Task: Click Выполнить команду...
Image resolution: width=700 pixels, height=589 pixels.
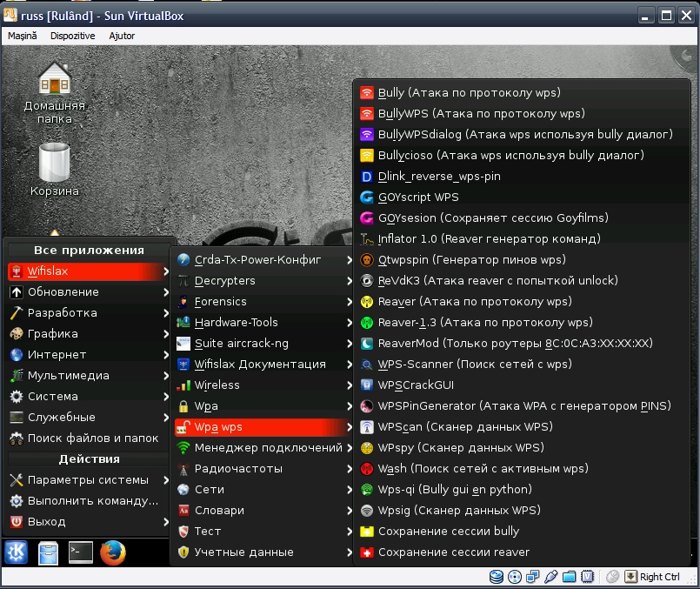Action: (89, 501)
